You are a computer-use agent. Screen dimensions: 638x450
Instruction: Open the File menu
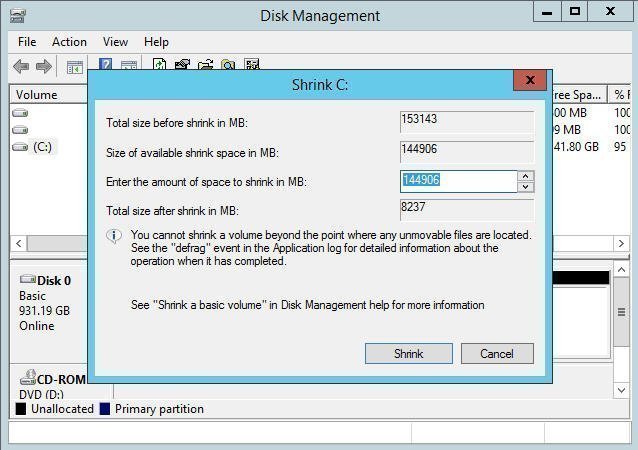(27, 42)
